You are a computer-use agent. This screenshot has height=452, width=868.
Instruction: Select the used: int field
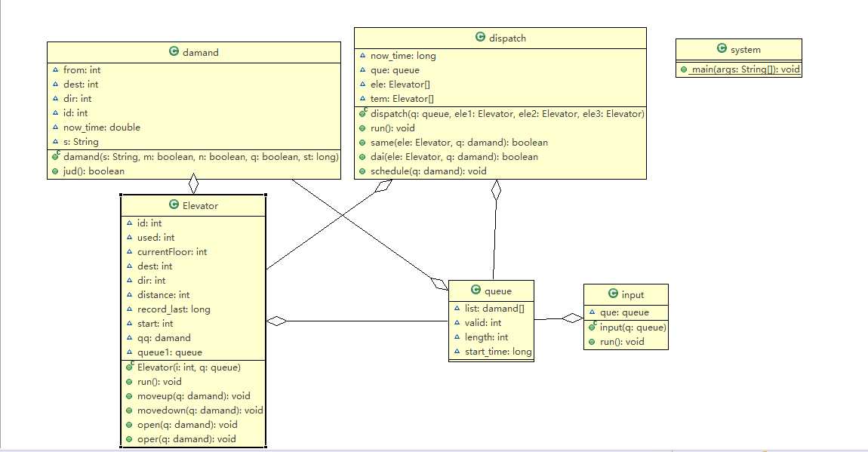155,238
